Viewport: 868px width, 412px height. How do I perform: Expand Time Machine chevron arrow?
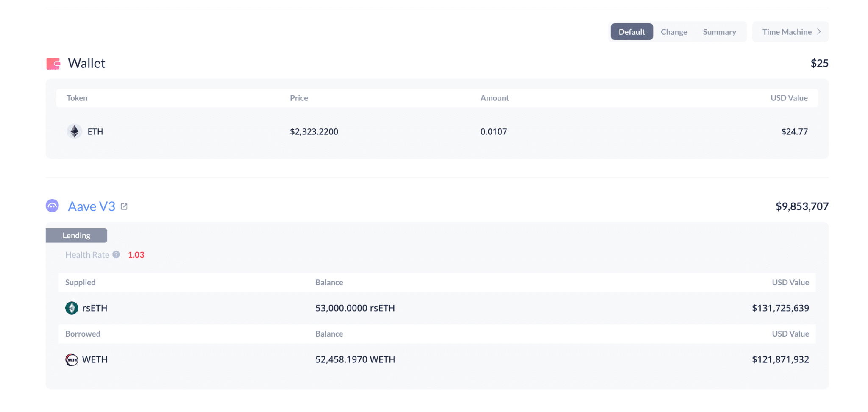tap(819, 32)
